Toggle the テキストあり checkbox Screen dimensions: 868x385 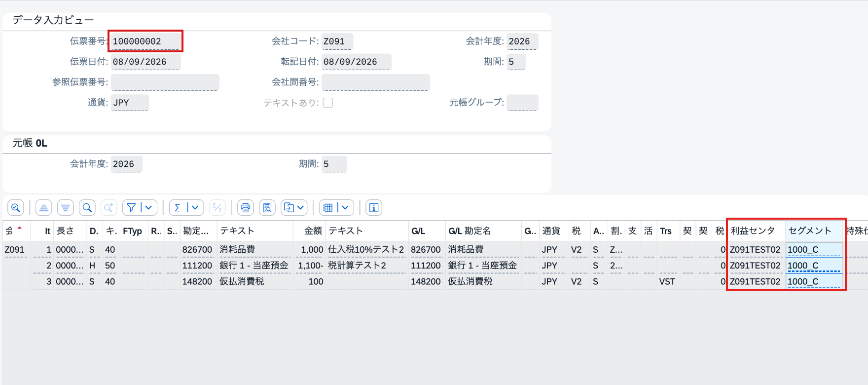point(328,103)
